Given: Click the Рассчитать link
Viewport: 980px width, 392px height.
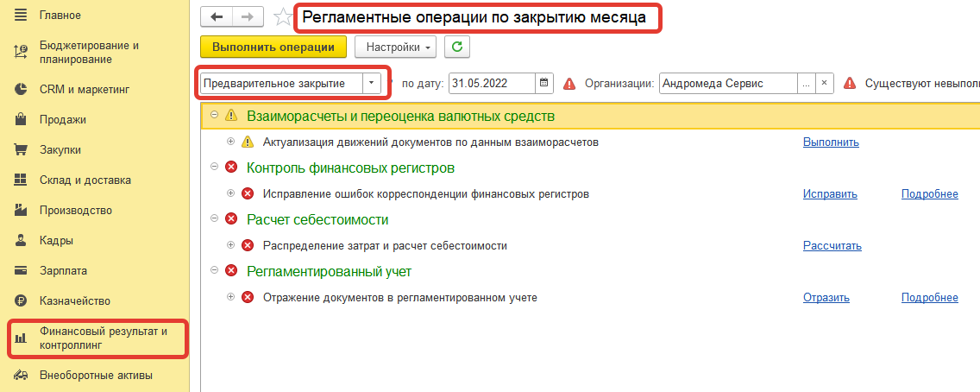Looking at the screenshot, I should coord(832,246).
